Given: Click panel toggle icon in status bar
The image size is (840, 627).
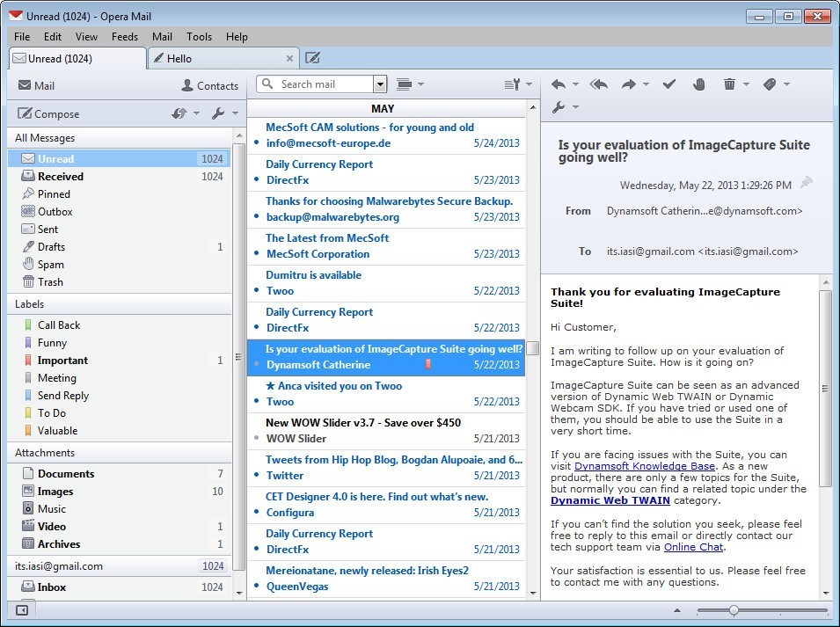Looking at the screenshot, I should [22, 610].
